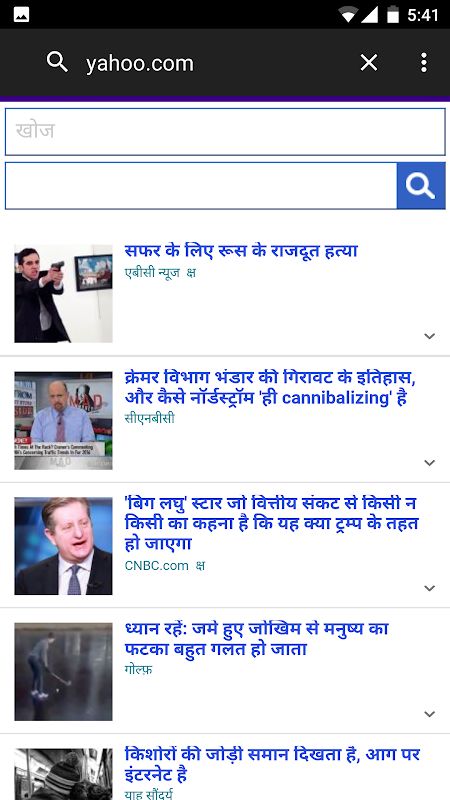The width and height of the screenshot is (450, 800).
Task: Tap the gunman photo thumbnail
Action: (x=63, y=293)
